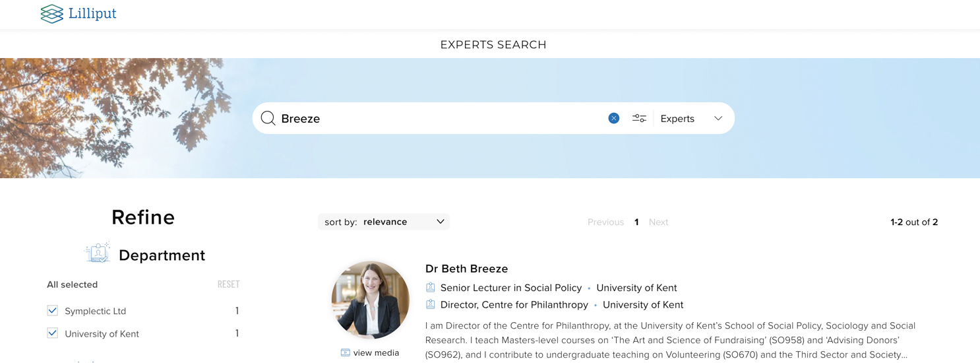Go to the Previous results page
This screenshot has height=363, width=980.
click(605, 222)
